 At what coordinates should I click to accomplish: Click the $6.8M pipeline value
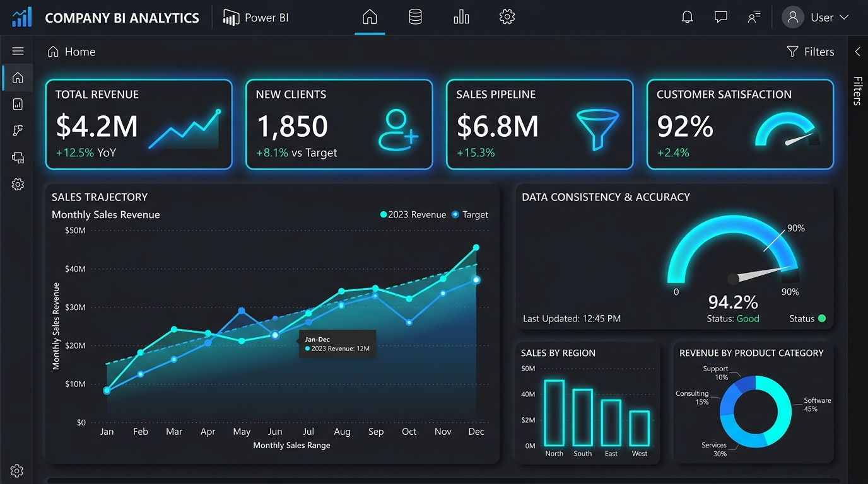coord(498,125)
